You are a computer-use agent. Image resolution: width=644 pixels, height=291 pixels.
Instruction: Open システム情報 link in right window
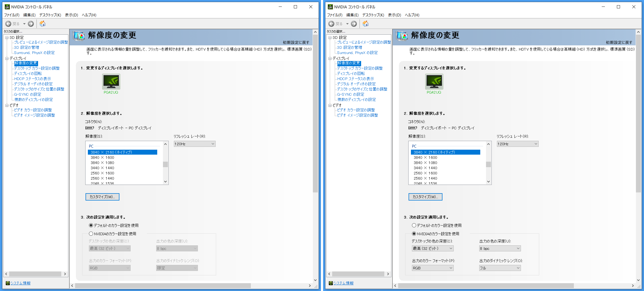click(344, 283)
